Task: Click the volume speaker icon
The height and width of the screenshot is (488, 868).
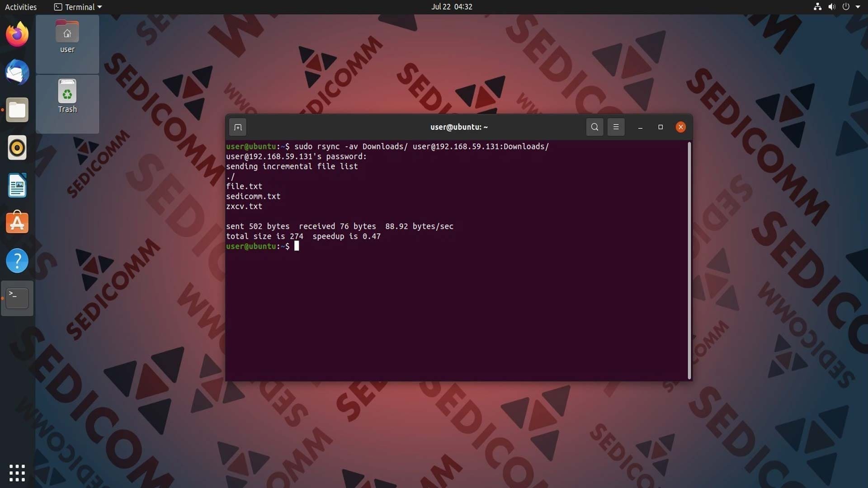Action: point(832,7)
